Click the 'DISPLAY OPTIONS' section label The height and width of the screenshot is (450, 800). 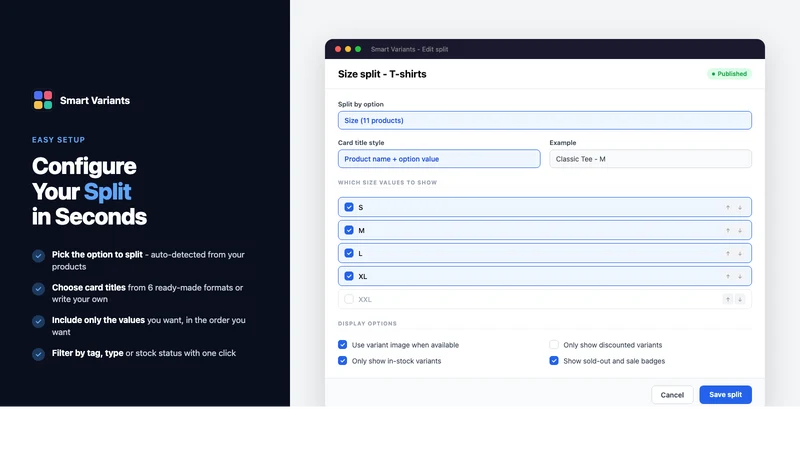(367, 323)
